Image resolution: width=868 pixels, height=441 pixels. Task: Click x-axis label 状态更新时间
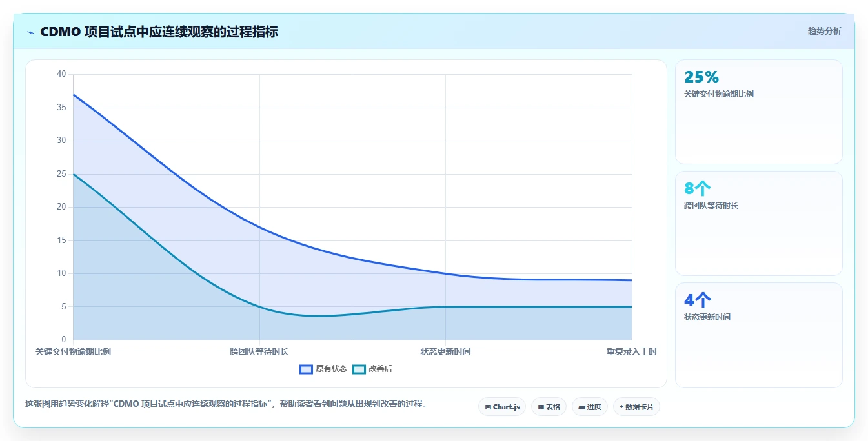[x=445, y=351]
